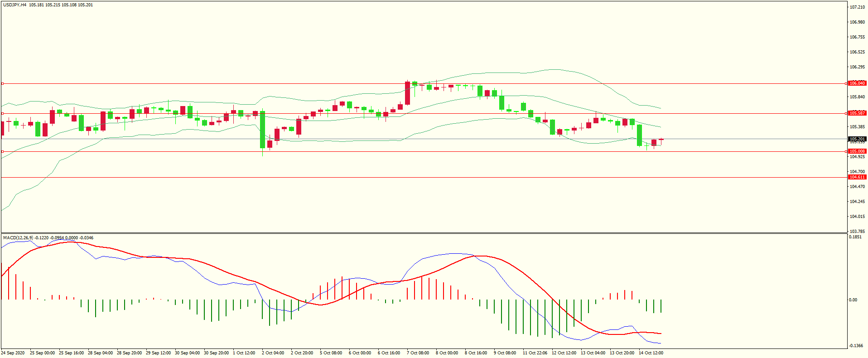Select the 104.611 price level label
Screen dimensions: 868x358
[857, 177]
